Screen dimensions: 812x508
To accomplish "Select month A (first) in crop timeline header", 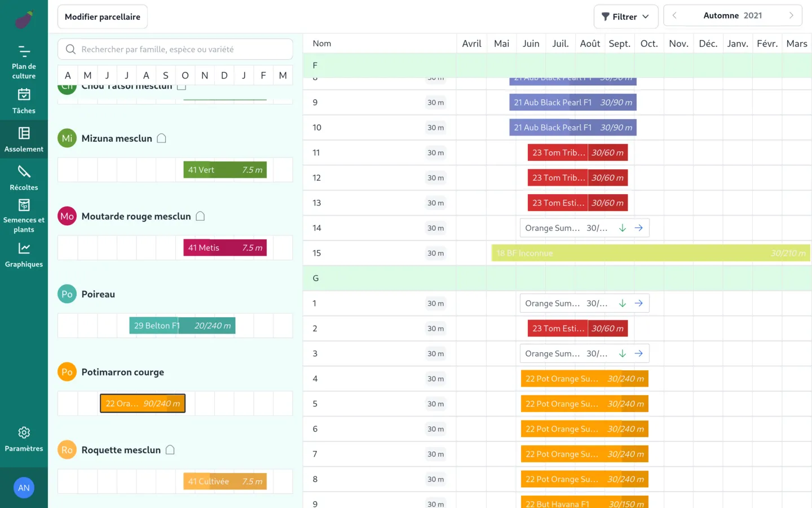I will 68,75.
